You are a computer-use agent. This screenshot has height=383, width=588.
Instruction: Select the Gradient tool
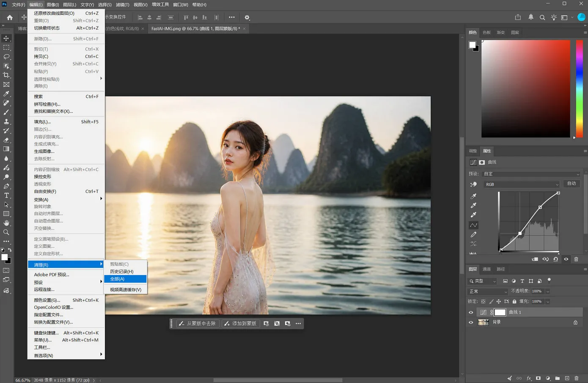tap(6, 149)
